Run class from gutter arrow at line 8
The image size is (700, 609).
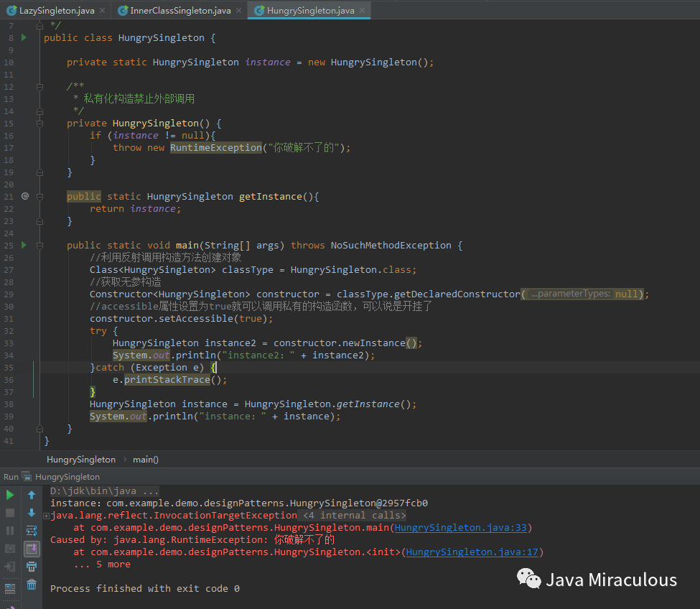point(24,37)
